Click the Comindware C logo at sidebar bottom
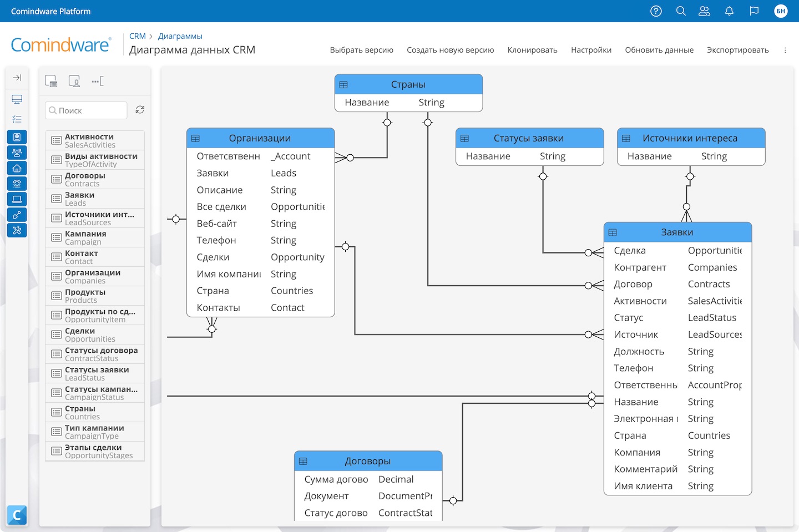 click(17, 515)
